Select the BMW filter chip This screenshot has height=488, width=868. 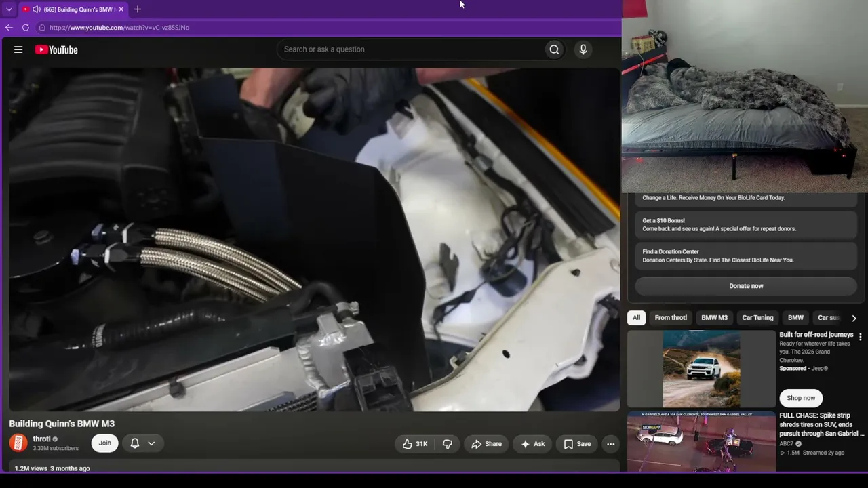tap(795, 318)
